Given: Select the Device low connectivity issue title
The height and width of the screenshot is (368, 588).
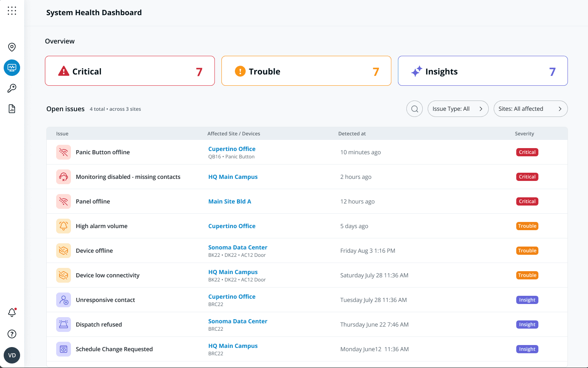Looking at the screenshot, I should (x=108, y=275).
